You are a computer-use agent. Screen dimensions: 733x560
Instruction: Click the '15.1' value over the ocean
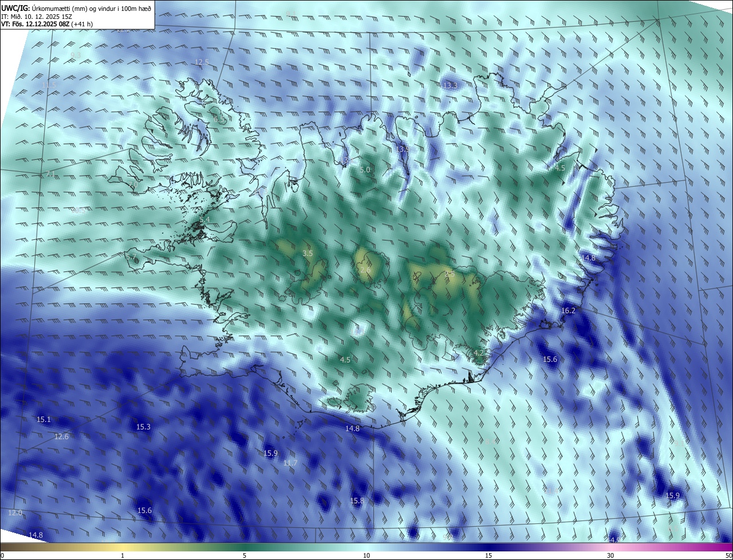44,420
